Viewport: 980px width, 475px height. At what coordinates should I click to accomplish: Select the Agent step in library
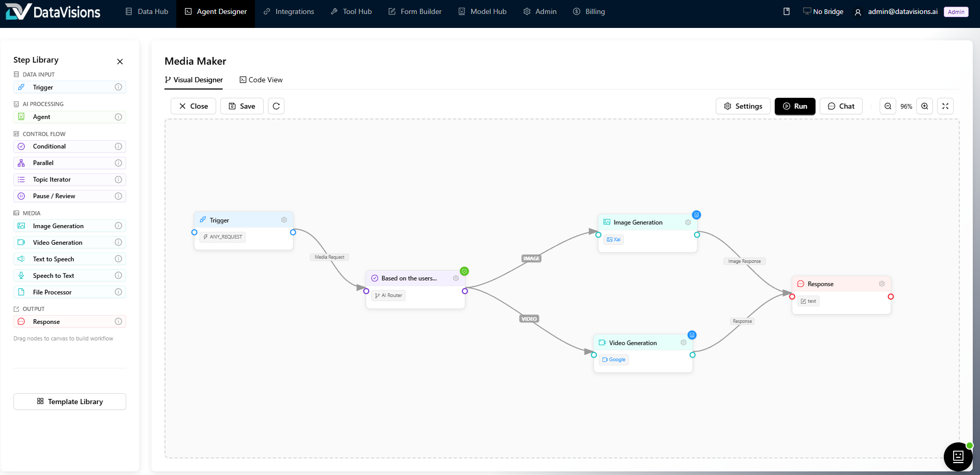pos(70,117)
